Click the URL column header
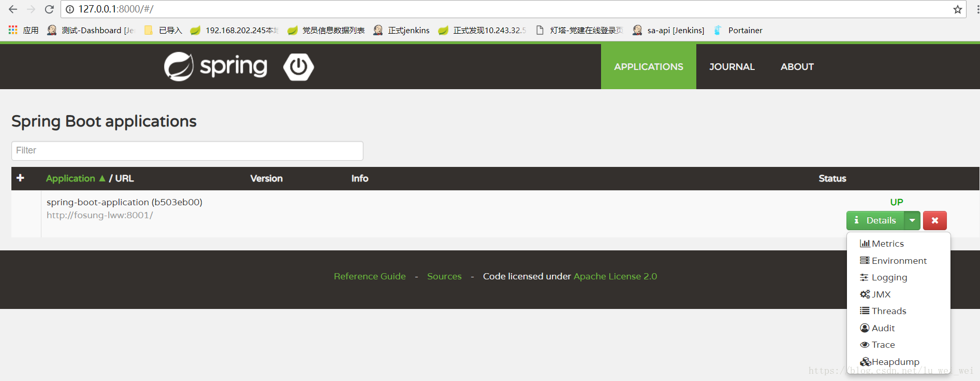This screenshot has height=381, width=980. (x=124, y=178)
